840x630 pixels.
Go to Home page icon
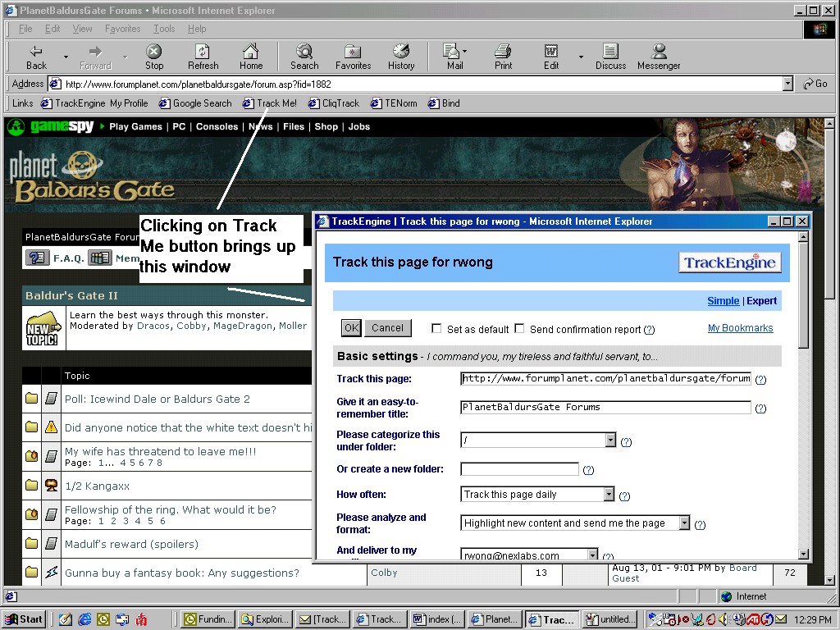click(x=251, y=57)
